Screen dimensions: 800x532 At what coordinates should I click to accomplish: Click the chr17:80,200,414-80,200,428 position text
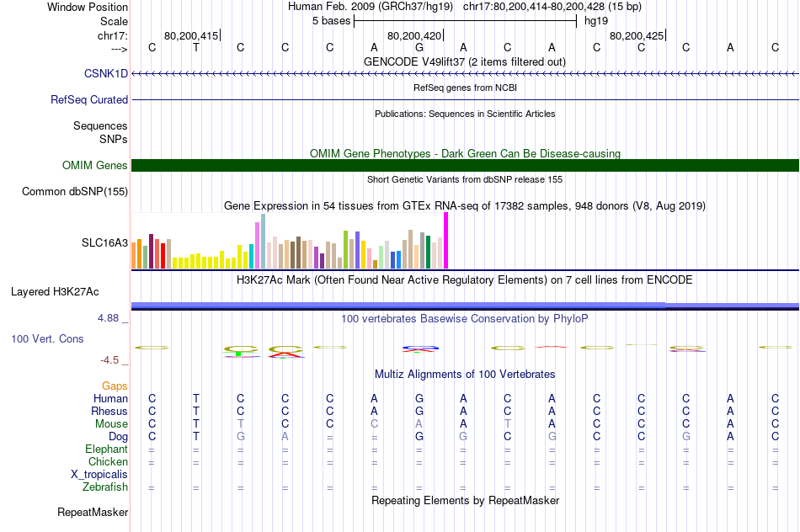tap(534, 7)
